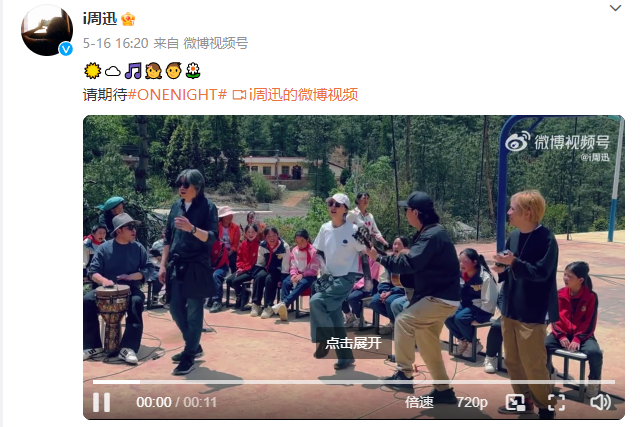
Task: Mute the video using the speaker icon
Action: click(x=600, y=402)
